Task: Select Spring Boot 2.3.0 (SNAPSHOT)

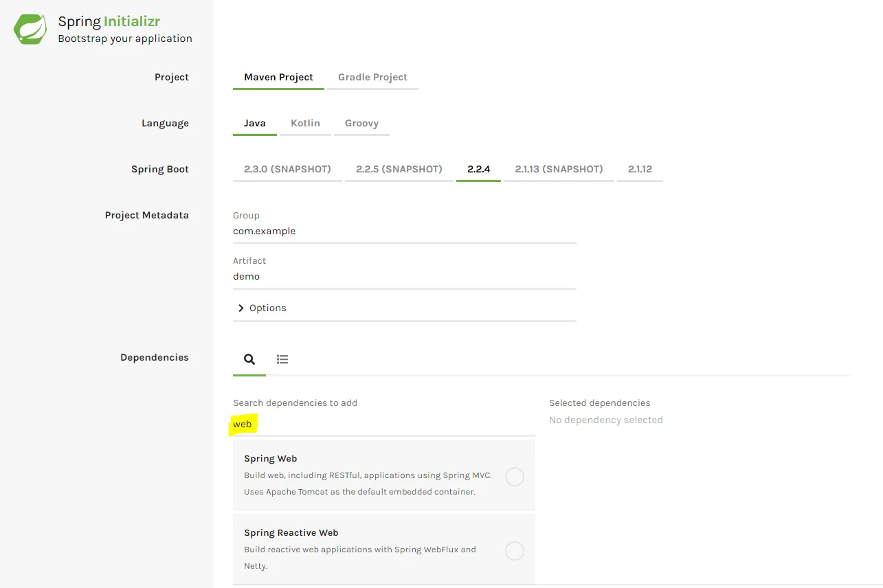Action: point(287,169)
